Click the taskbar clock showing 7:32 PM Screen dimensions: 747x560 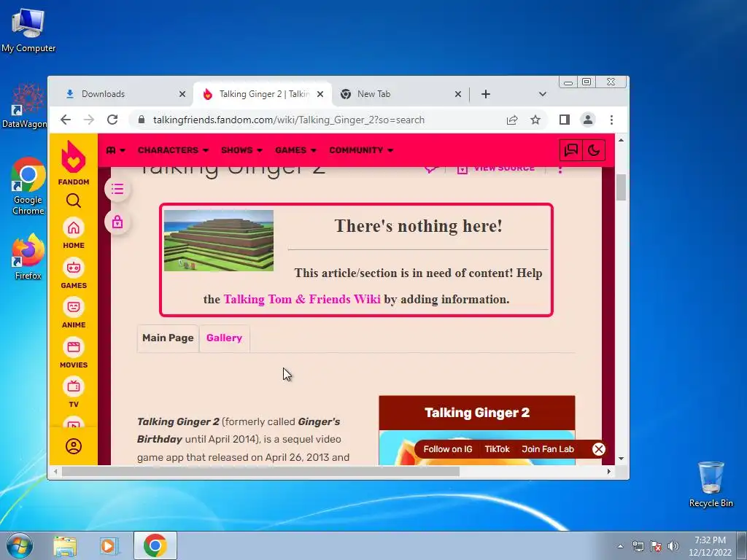(x=710, y=546)
